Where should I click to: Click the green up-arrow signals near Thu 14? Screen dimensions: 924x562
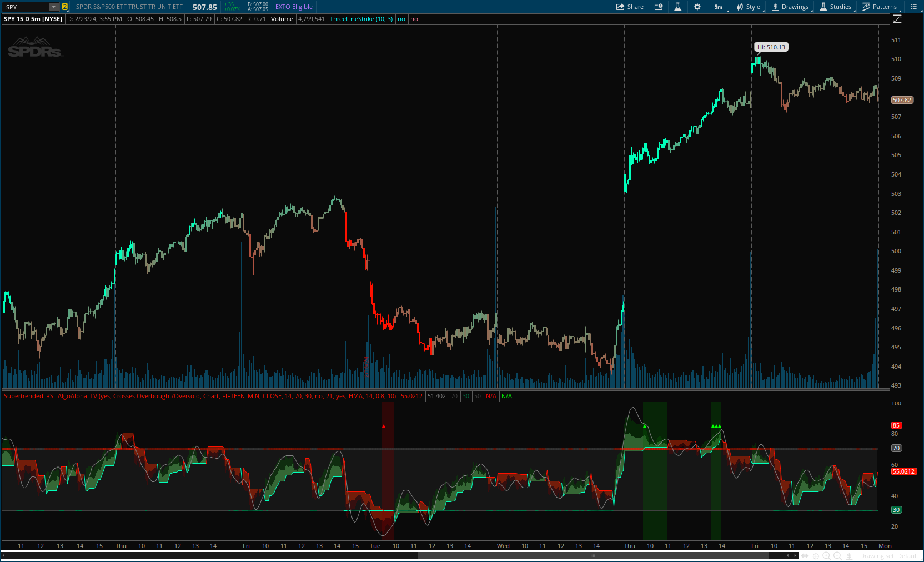click(x=716, y=426)
